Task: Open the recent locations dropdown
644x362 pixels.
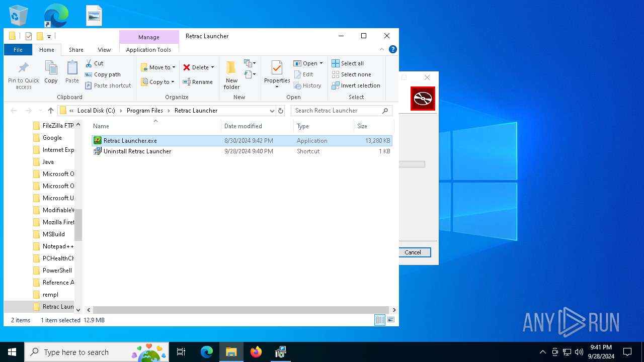Action: [39, 111]
